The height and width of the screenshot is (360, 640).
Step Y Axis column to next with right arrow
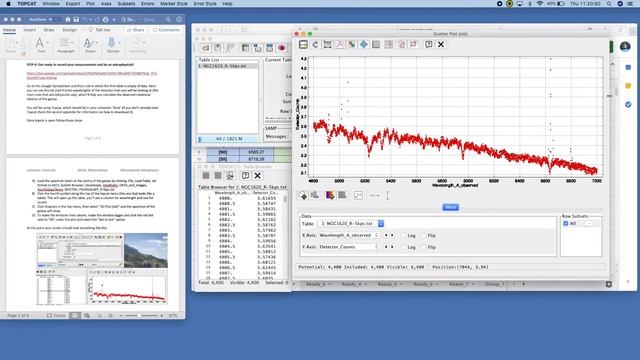[x=392, y=247]
